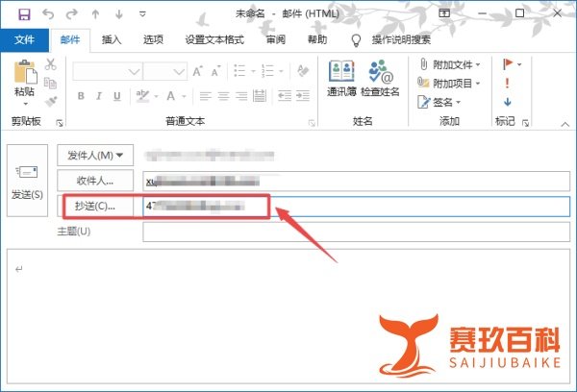Align text right
The width and height of the screenshot is (577, 392).
pyautogui.click(x=241, y=96)
